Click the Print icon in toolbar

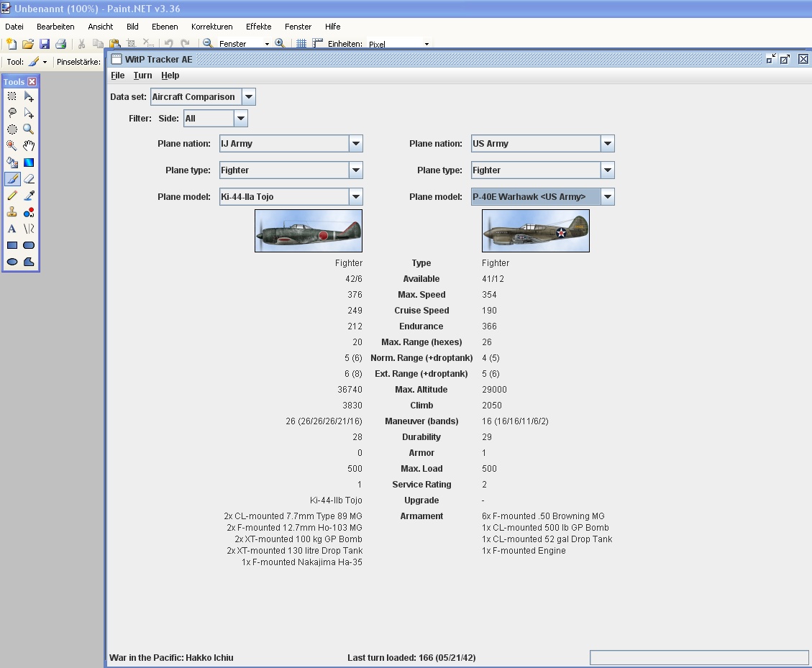tap(61, 43)
